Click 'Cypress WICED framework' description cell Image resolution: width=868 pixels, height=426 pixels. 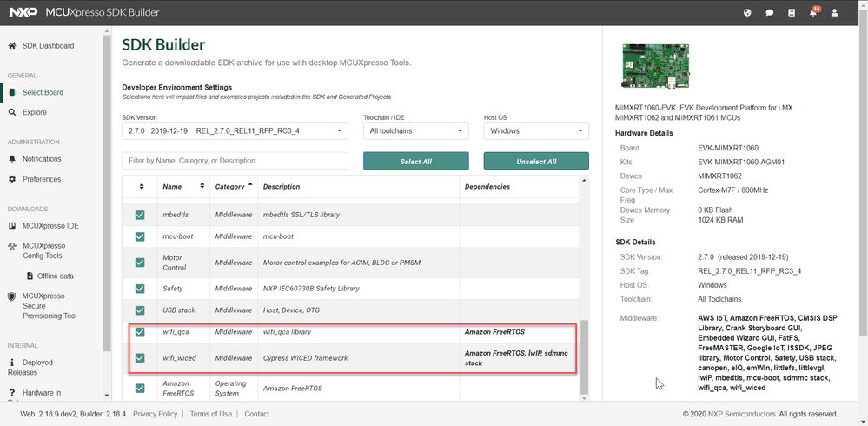(306, 358)
